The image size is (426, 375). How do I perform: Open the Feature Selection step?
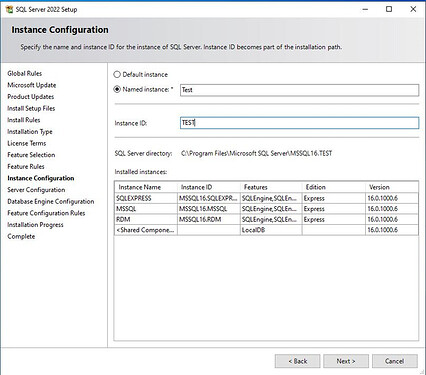click(x=31, y=155)
